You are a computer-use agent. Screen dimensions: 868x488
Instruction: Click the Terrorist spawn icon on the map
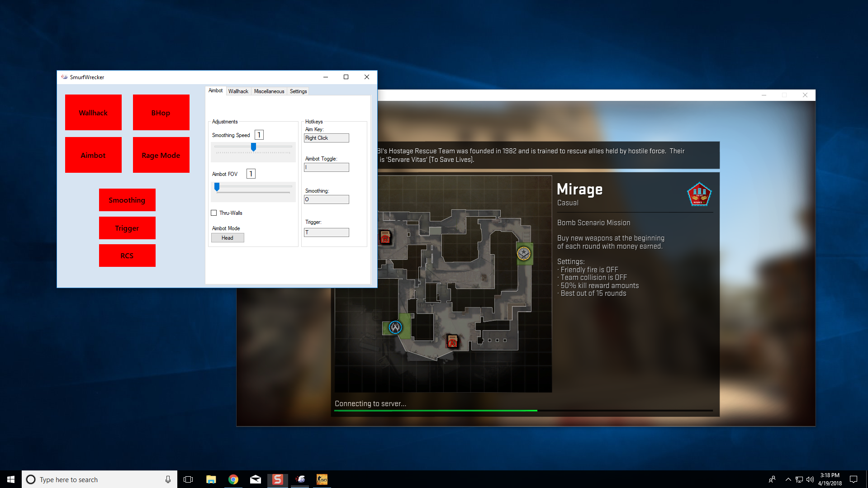524,253
